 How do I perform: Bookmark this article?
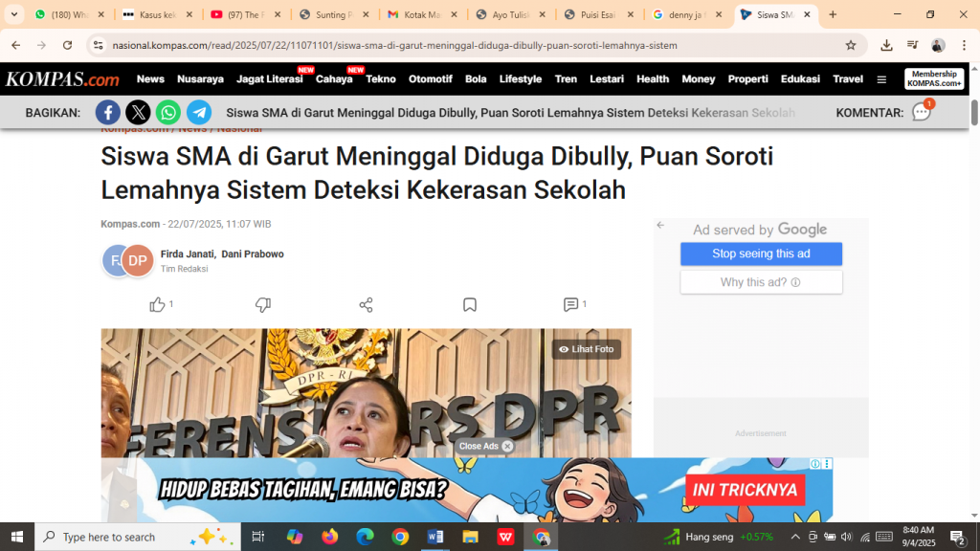tap(470, 304)
